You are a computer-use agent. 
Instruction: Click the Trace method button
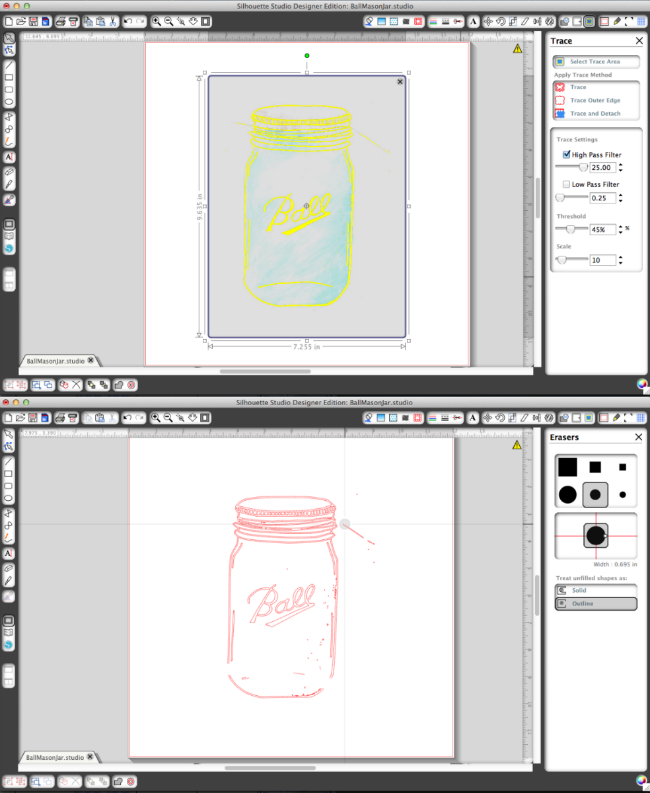(596, 87)
